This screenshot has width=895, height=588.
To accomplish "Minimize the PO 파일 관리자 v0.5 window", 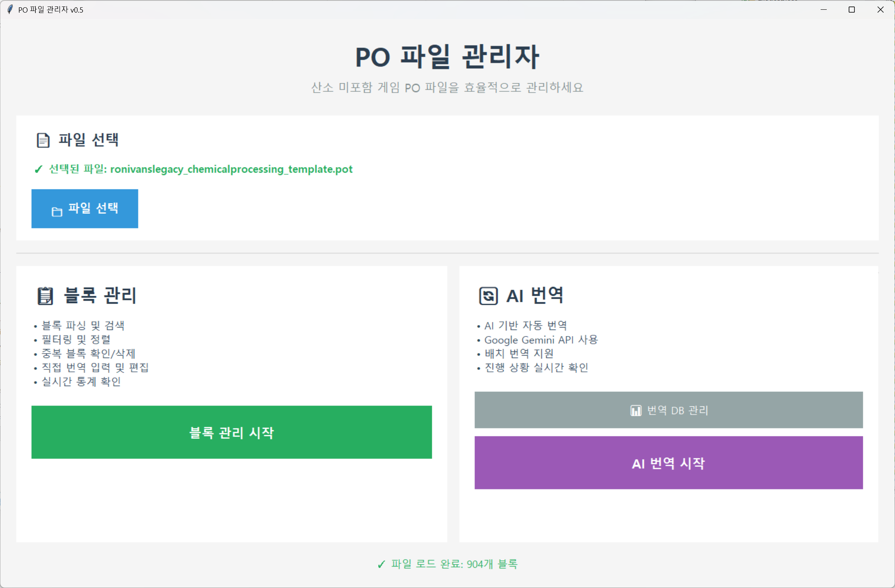I will 823,9.
